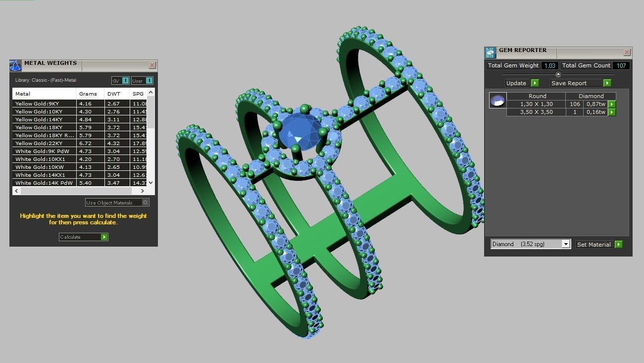Select White Gold:14K PdW row
This screenshot has width=644, height=363.
pyautogui.click(x=80, y=183)
